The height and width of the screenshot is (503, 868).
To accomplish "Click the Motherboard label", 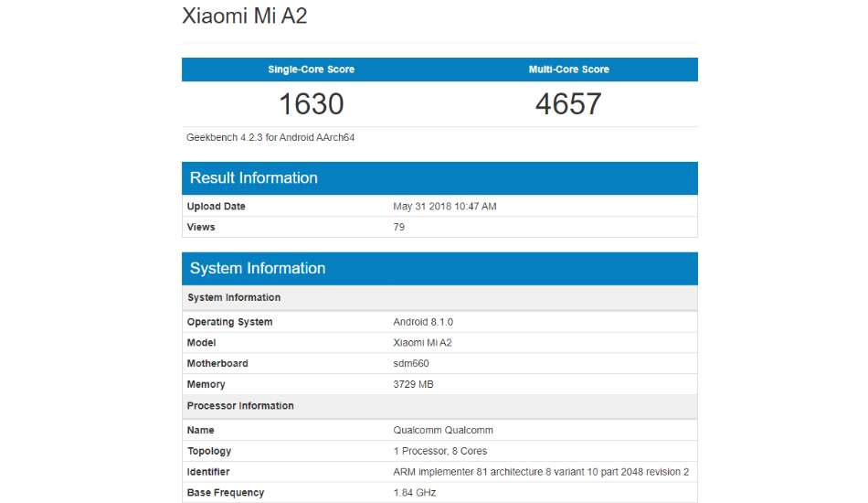I will point(217,363).
